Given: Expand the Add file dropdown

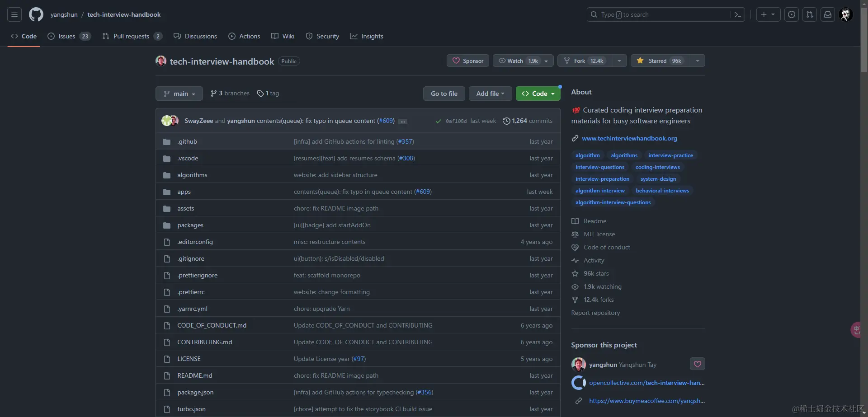Looking at the screenshot, I should pos(490,94).
